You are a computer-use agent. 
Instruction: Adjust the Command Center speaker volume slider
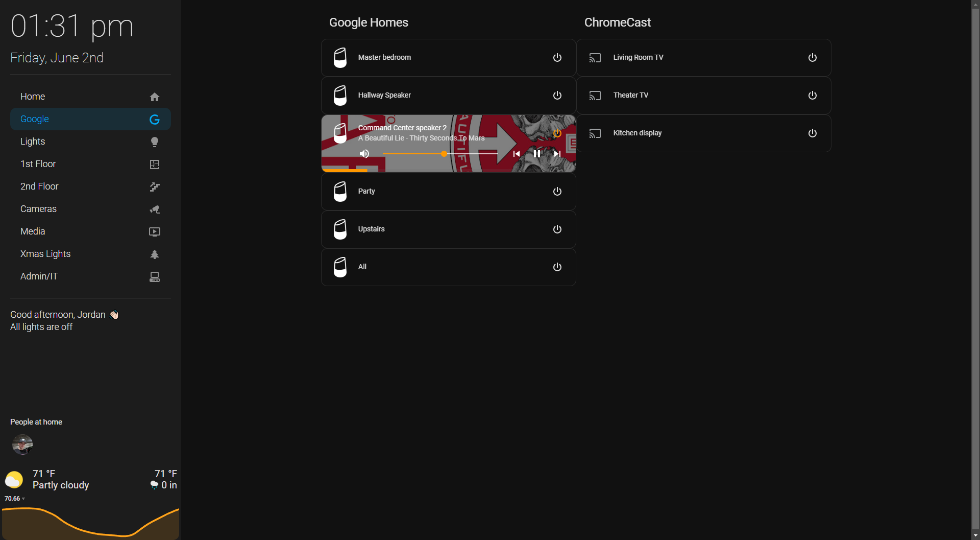(443, 154)
